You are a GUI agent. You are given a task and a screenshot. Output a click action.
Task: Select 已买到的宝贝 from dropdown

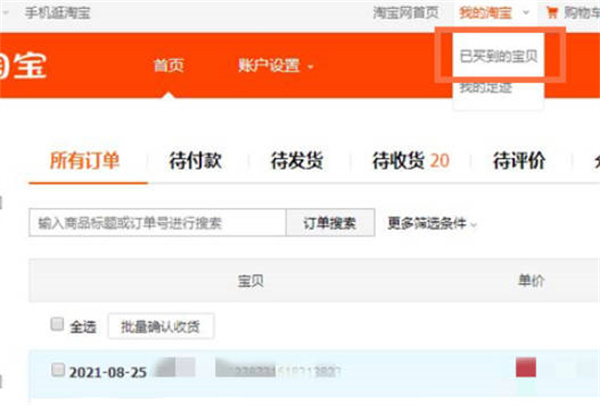pyautogui.click(x=498, y=56)
